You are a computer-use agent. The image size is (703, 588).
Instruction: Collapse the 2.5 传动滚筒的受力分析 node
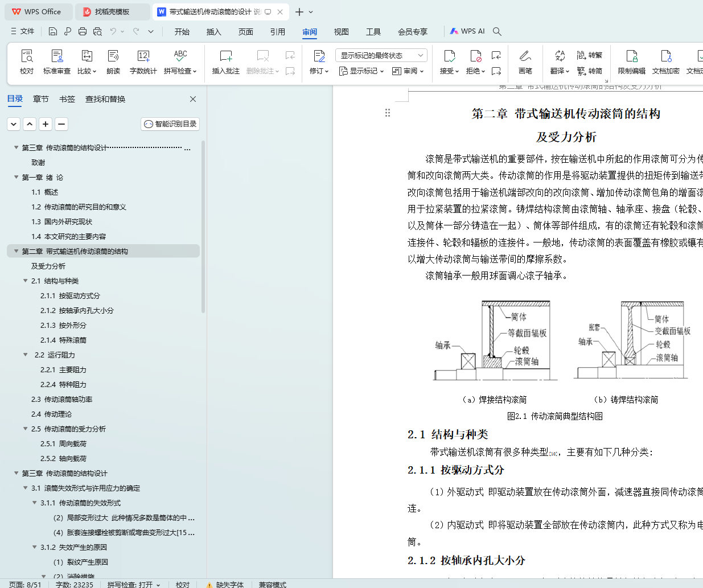tap(25, 429)
